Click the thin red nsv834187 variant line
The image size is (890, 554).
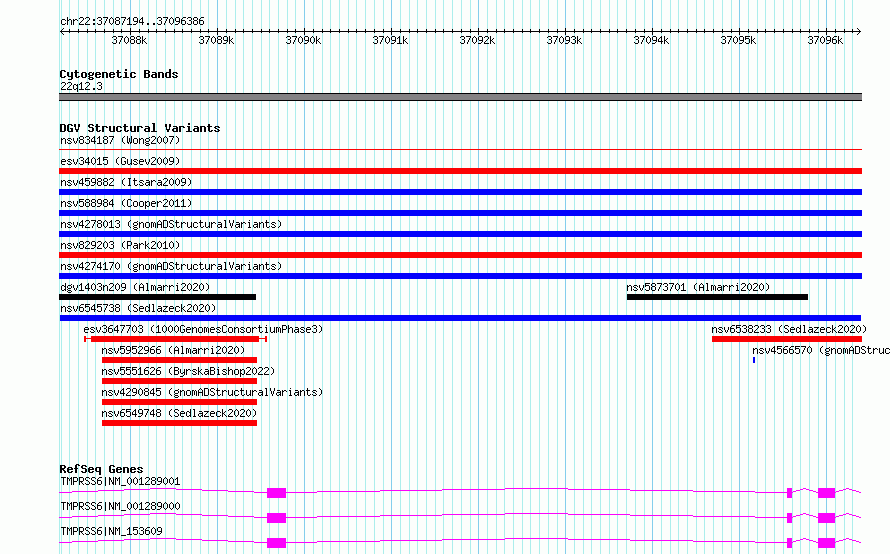click(x=460, y=150)
